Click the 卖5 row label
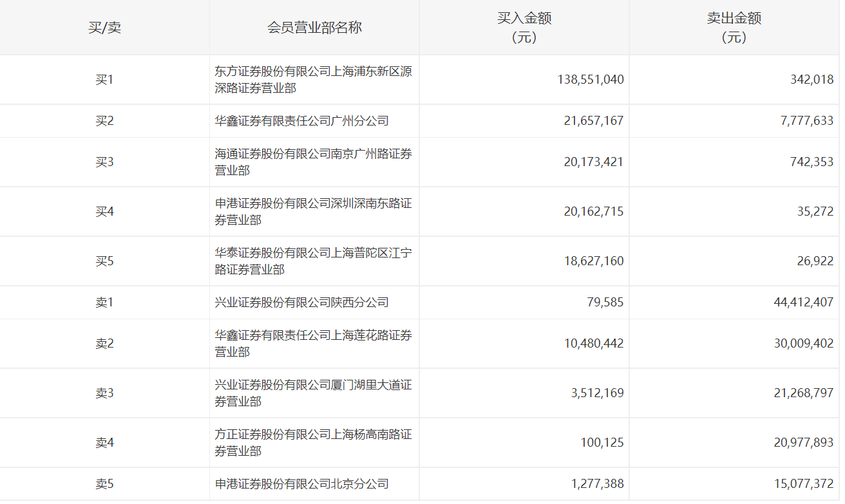Viewport: 845px width, 504px height. point(104,484)
